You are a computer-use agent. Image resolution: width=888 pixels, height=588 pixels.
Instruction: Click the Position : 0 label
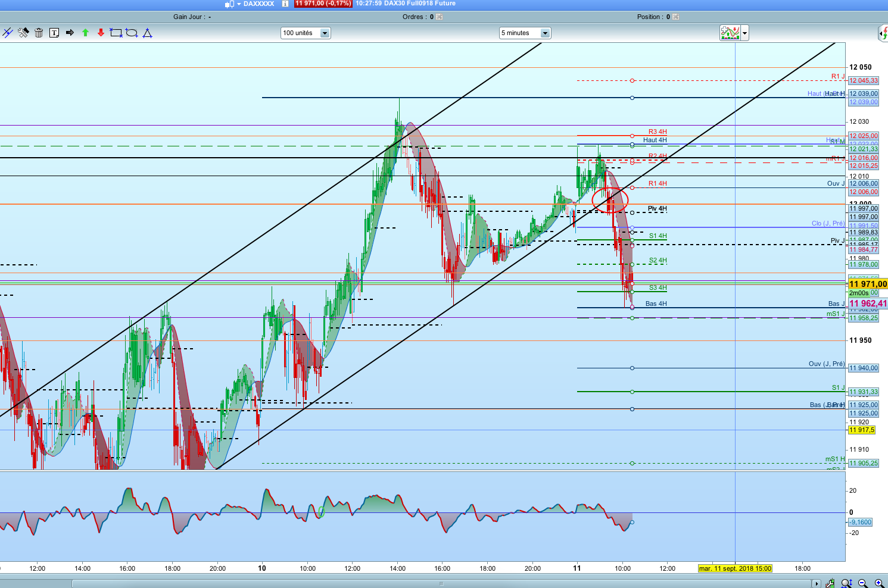click(653, 17)
